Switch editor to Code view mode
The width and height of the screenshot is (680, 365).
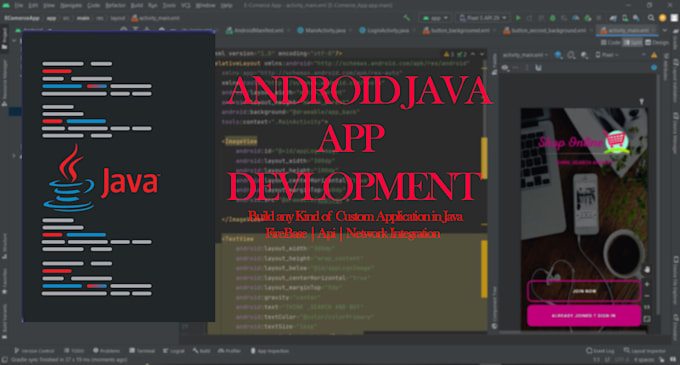611,42
